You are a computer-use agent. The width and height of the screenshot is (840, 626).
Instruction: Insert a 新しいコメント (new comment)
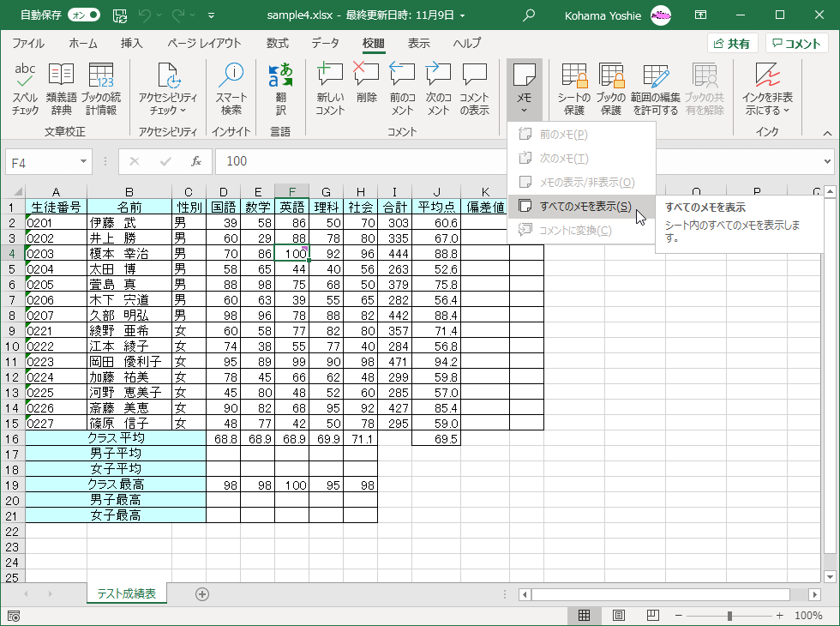point(330,86)
